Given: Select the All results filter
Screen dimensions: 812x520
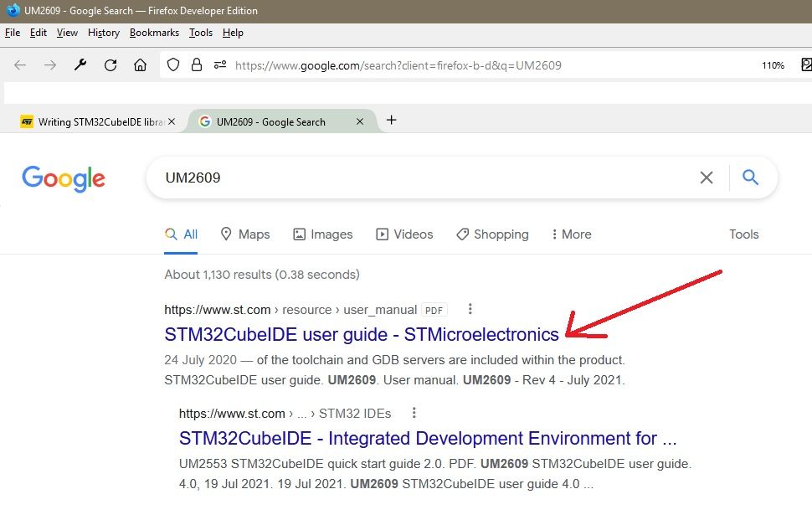Looking at the screenshot, I should (x=182, y=234).
